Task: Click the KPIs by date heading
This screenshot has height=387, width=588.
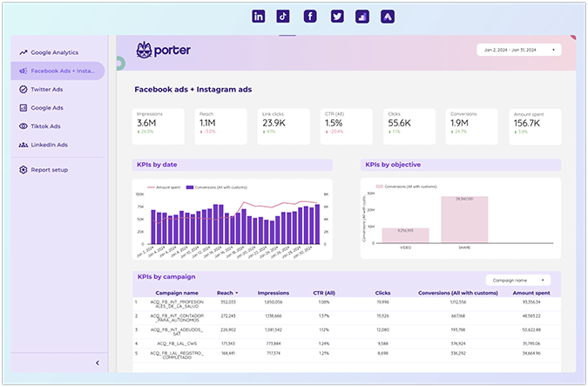Action: (157, 165)
